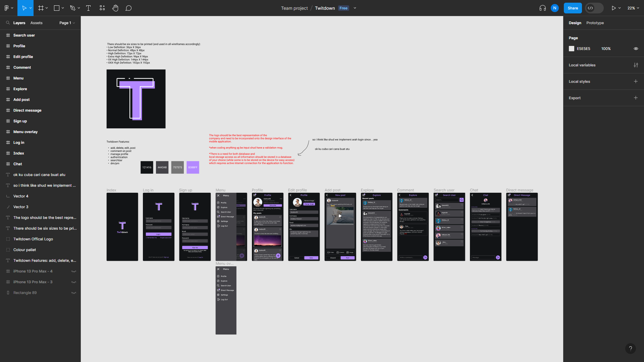Select the Frame tool

point(40,8)
